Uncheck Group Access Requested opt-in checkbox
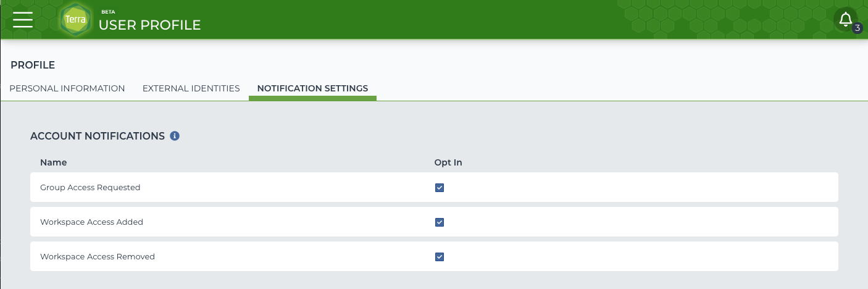Screen dimensions: 868x289 coord(440,188)
